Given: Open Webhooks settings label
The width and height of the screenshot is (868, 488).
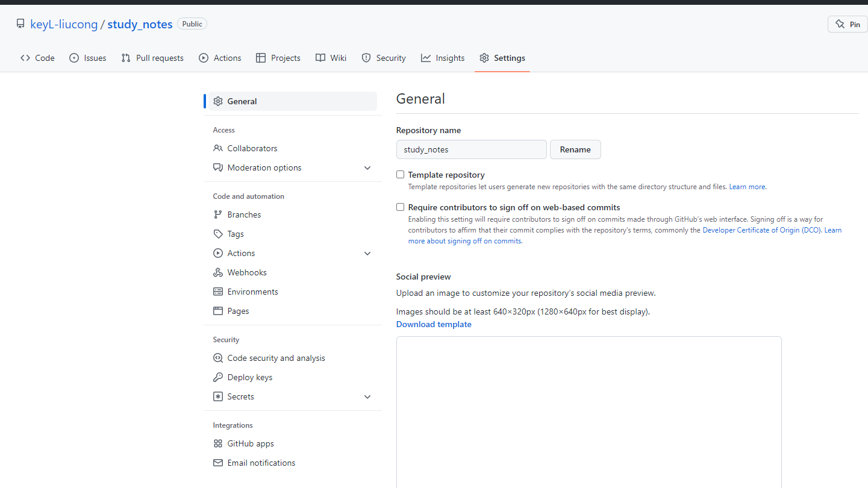Looking at the screenshot, I should [247, 272].
